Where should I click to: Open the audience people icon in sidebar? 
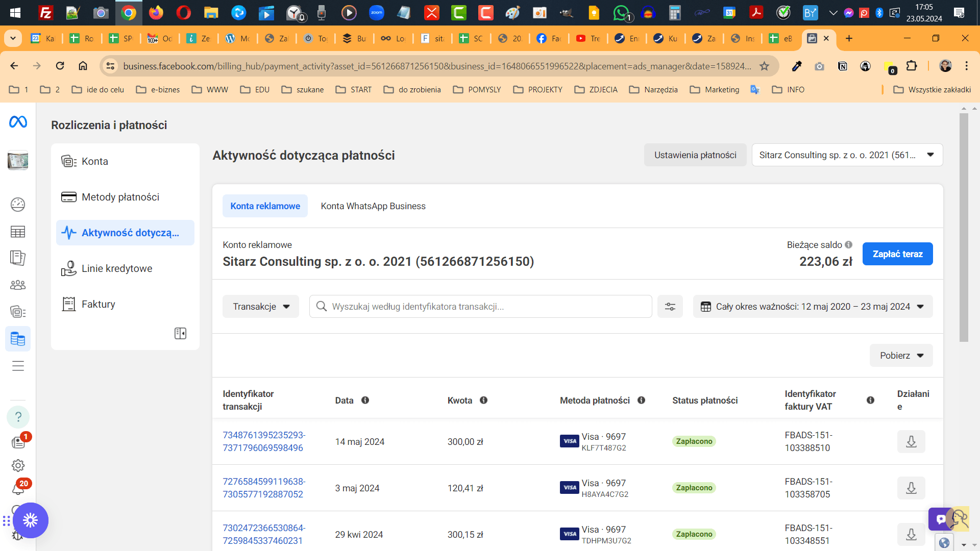[18, 285]
